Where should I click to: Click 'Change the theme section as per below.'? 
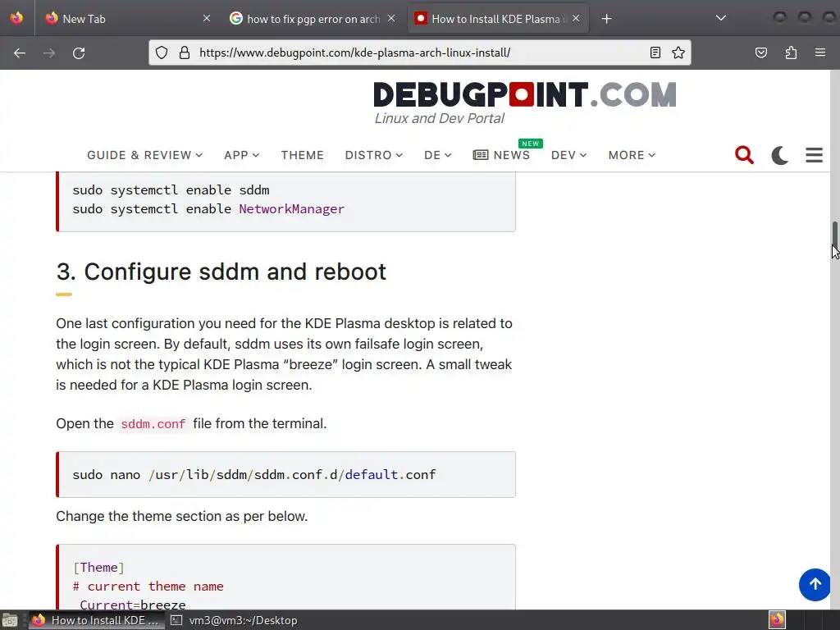pyautogui.click(x=181, y=517)
